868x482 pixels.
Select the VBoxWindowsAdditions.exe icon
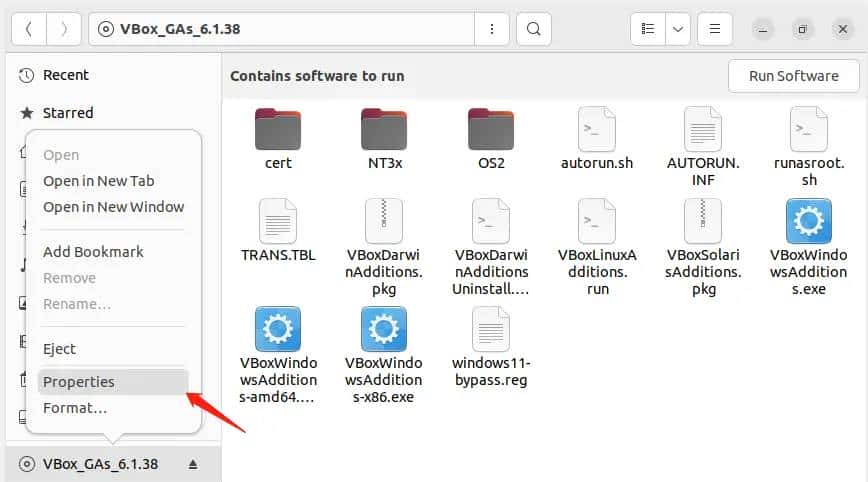(x=809, y=221)
